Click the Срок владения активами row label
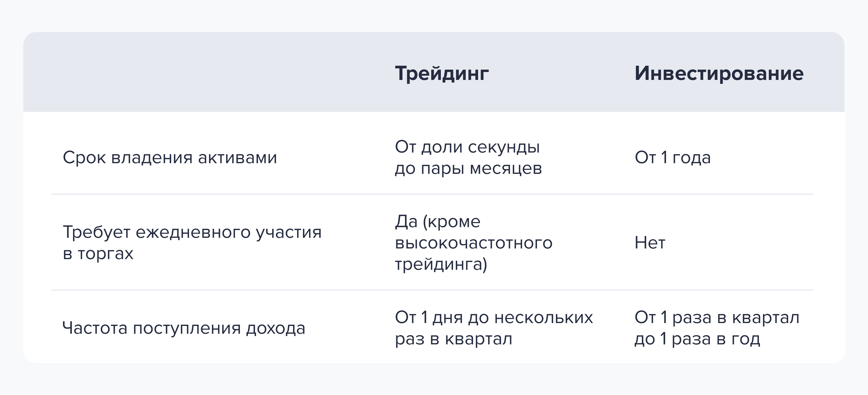 [x=170, y=157]
